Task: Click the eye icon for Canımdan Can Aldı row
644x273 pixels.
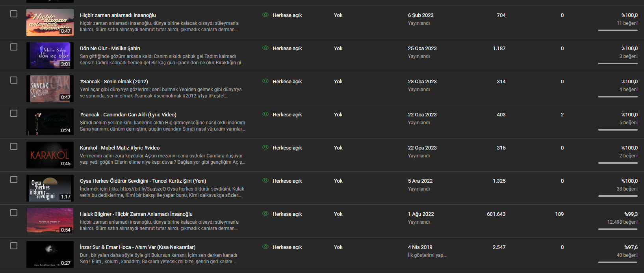Action: [265, 114]
